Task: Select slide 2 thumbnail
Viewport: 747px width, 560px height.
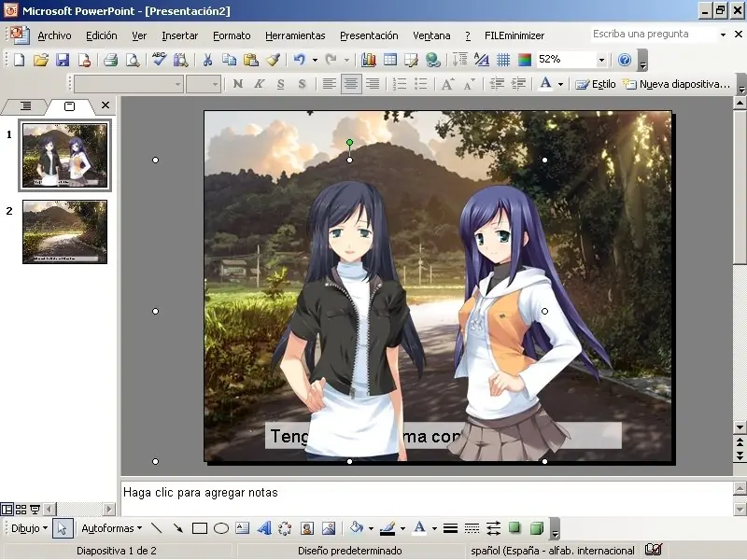Action: click(x=64, y=231)
